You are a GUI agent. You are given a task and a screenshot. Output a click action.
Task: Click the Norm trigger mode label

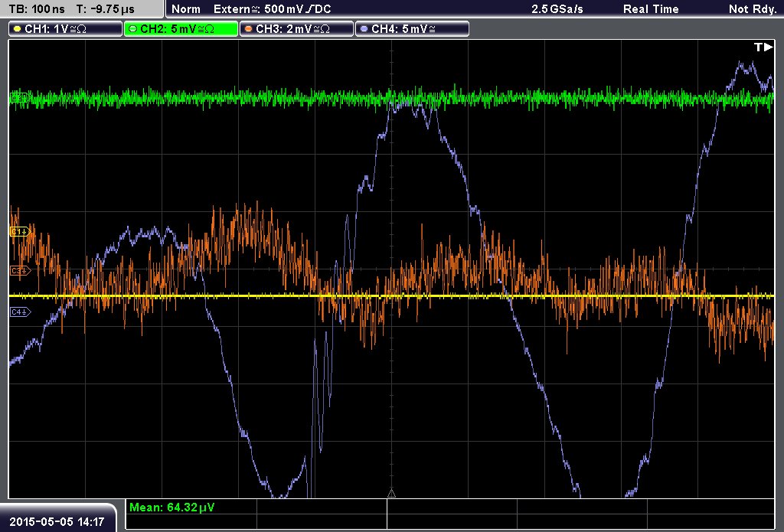(186, 9)
